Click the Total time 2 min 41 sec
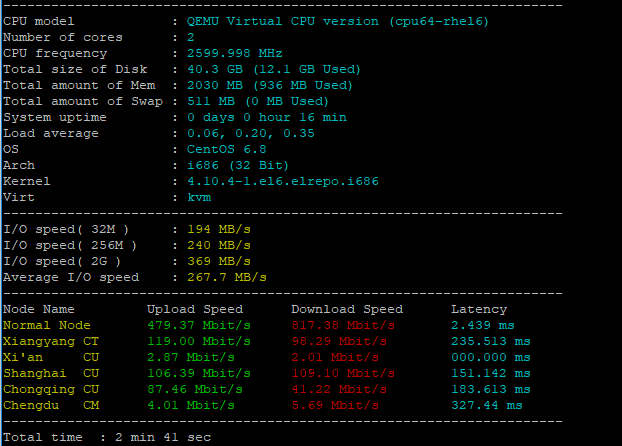Image resolution: width=622 pixels, height=446 pixels. click(106, 437)
